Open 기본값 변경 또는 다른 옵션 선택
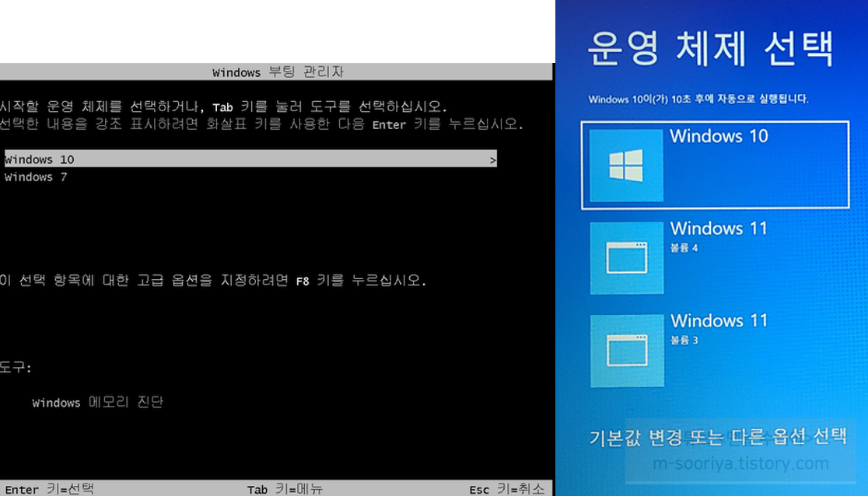 (x=718, y=438)
